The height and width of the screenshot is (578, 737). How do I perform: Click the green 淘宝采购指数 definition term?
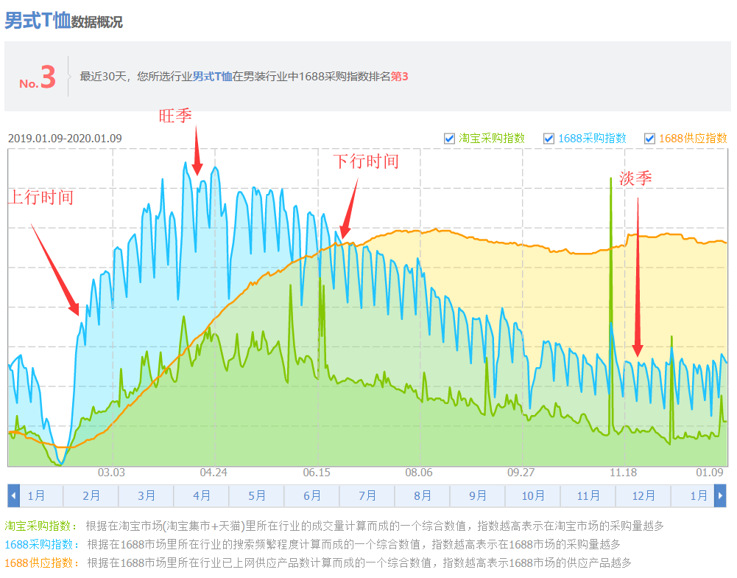click(41, 526)
